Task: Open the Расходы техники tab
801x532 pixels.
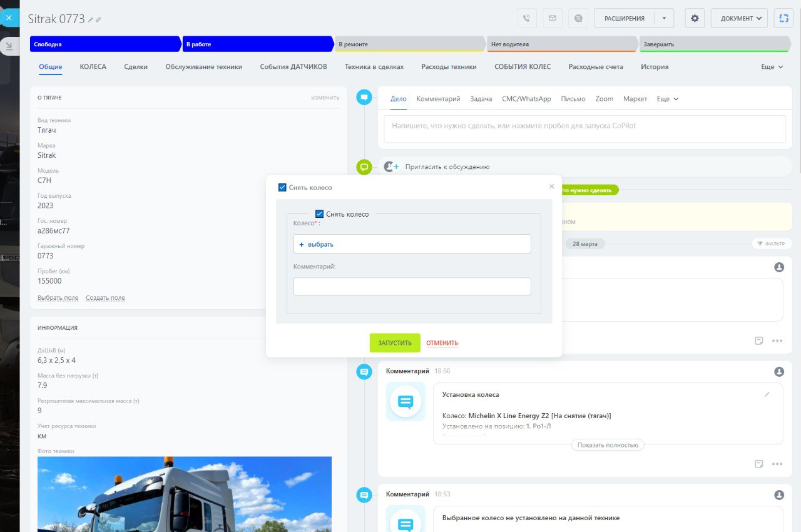Action: [449, 66]
